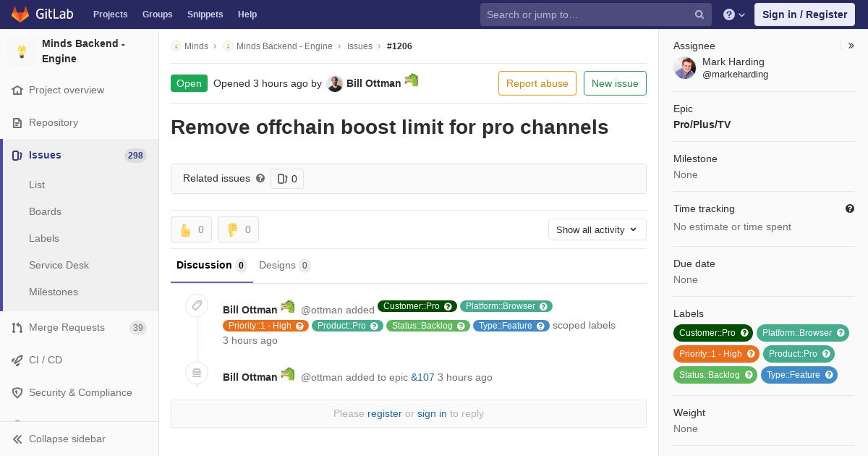Click the thumbs down reaction button
868x456 pixels.
point(238,229)
